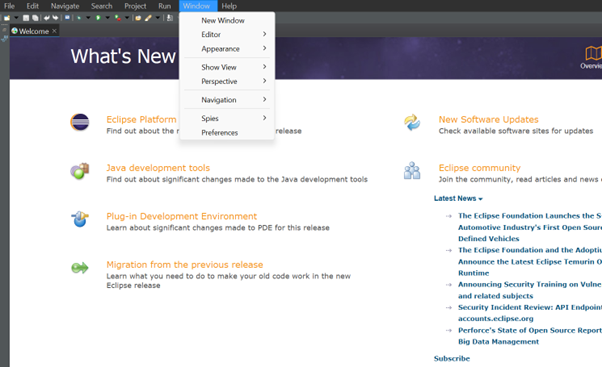Click the Save toolbar icon
The width and height of the screenshot is (602, 367).
(26, 18)
